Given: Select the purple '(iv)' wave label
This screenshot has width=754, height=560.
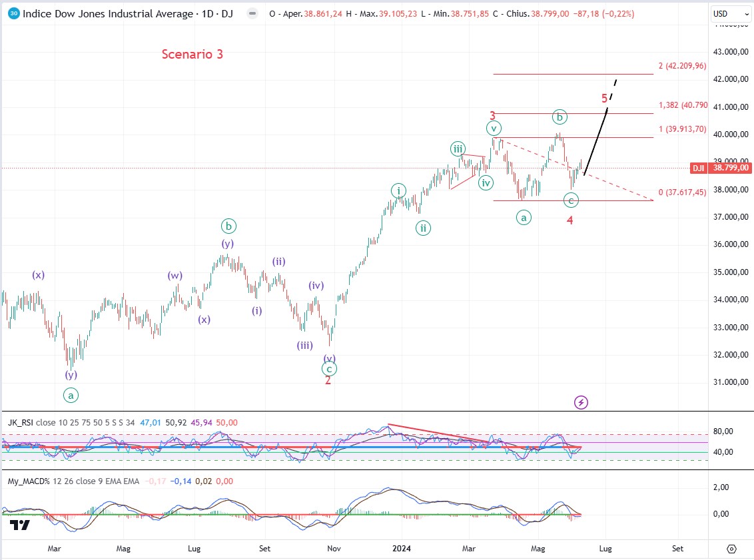Looking at the screenshot, I should coord(316,286).
